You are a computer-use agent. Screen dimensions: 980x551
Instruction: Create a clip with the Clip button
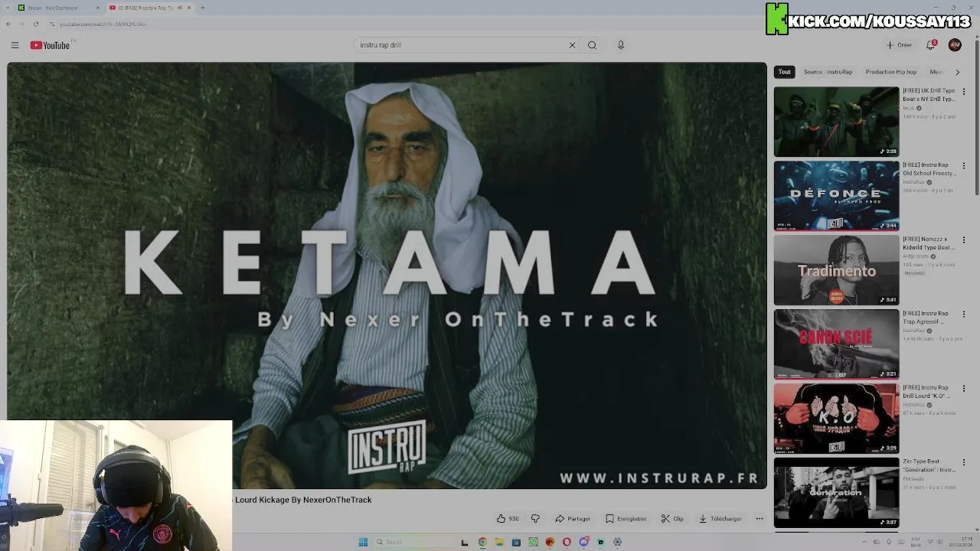click(x=672, y=519)
